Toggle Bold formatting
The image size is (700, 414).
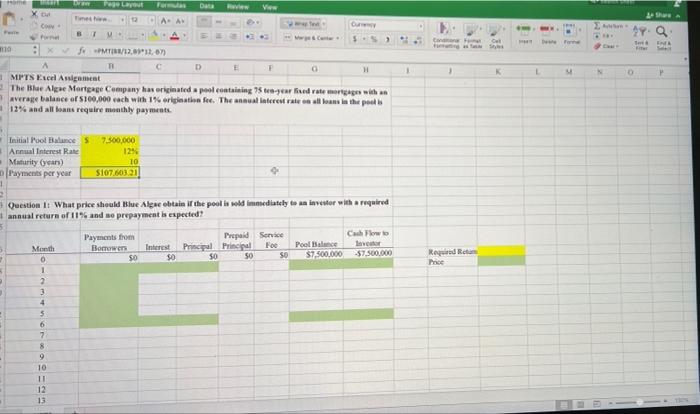(79, 34)
